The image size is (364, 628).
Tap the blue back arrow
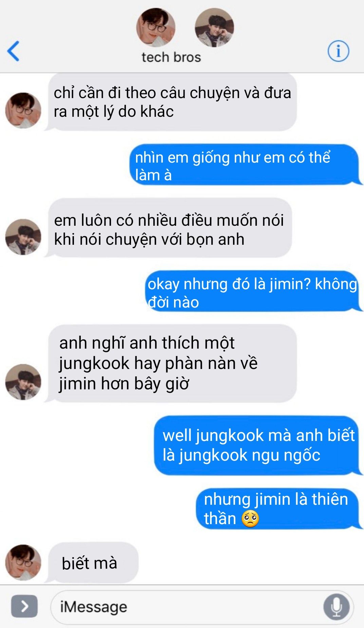pos(13,51)
